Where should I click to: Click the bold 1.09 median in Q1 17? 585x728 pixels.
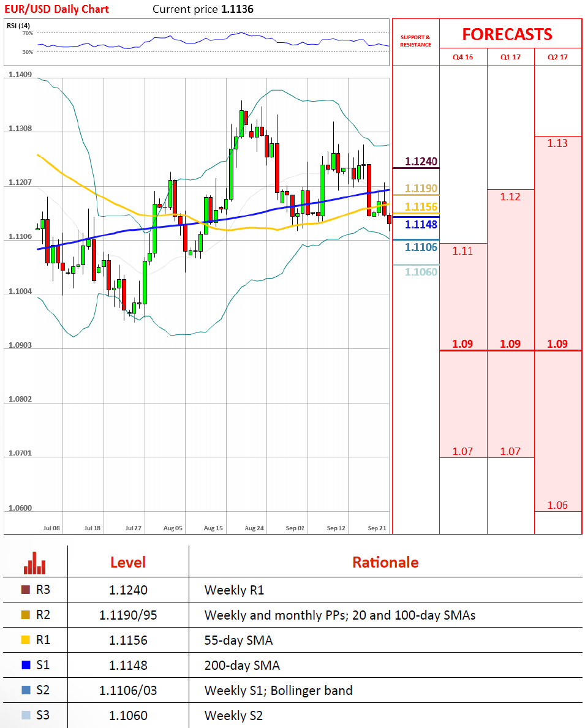(510, 343)
